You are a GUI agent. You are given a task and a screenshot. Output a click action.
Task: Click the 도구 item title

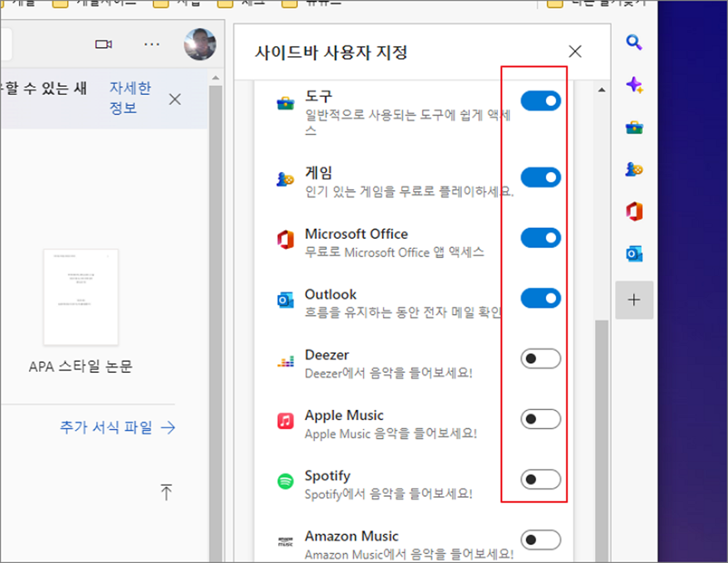(319, 96)
